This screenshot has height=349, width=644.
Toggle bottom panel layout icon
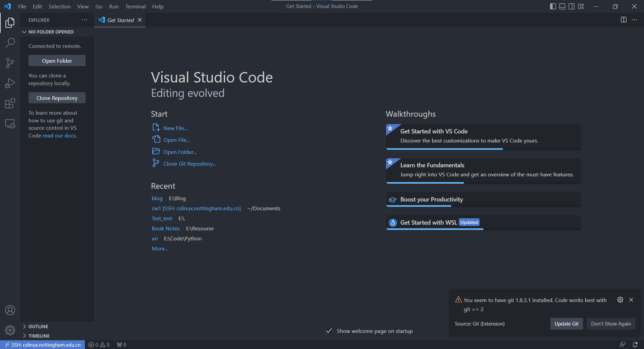click(x=562, y=6)
